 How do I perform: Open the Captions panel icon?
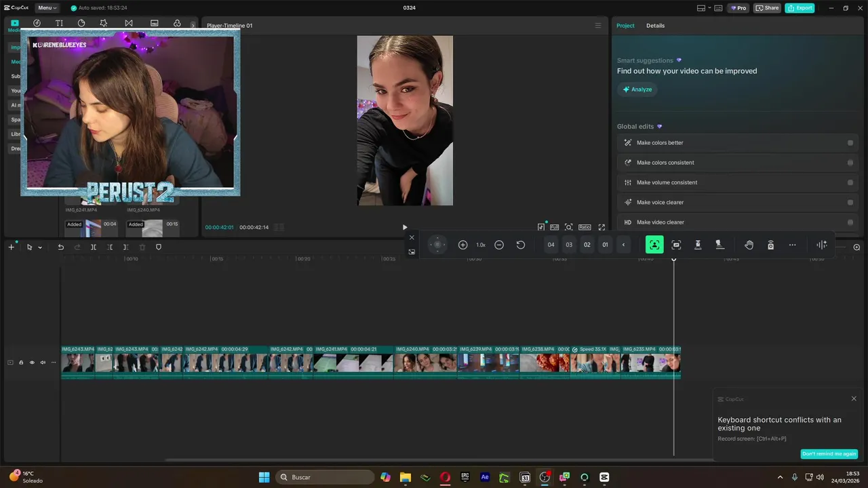click(x=154, y=23)
